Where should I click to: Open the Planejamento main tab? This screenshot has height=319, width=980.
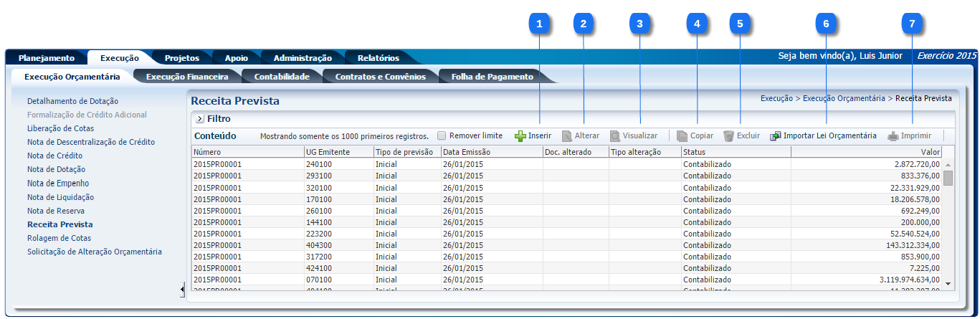pos(47,58)
